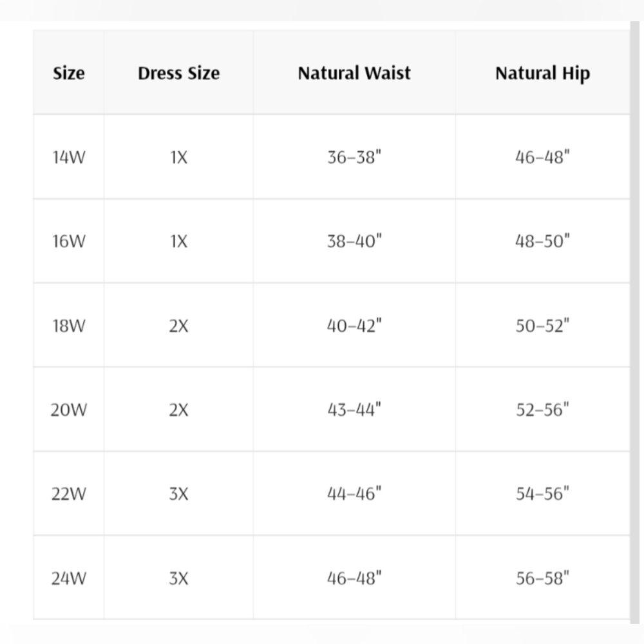Click the 52–56" hip measurement
644x644 pixels.
point(542,410)
